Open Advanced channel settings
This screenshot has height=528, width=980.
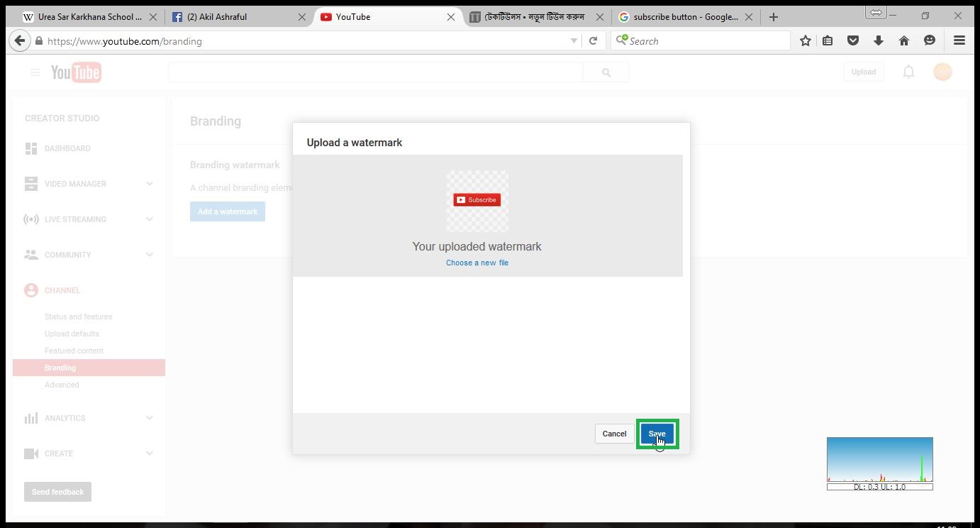(62, 385)
